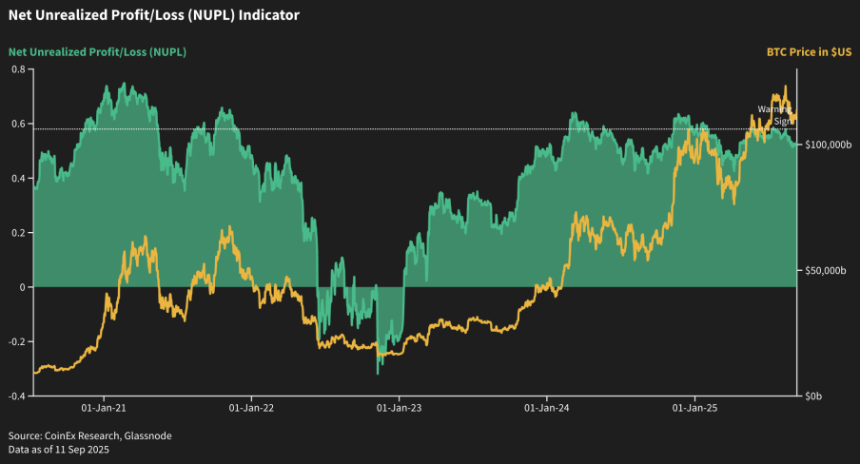The width and height of the screenshot is (860, 464).
Task: Click the 0.8 left axis value
Action: [x=18, y=69]
